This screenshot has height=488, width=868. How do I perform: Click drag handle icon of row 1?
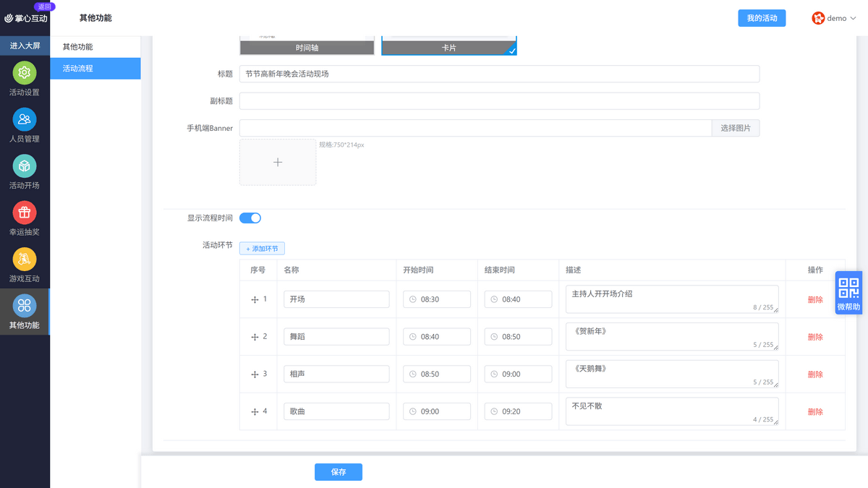(x=255, y=299)
